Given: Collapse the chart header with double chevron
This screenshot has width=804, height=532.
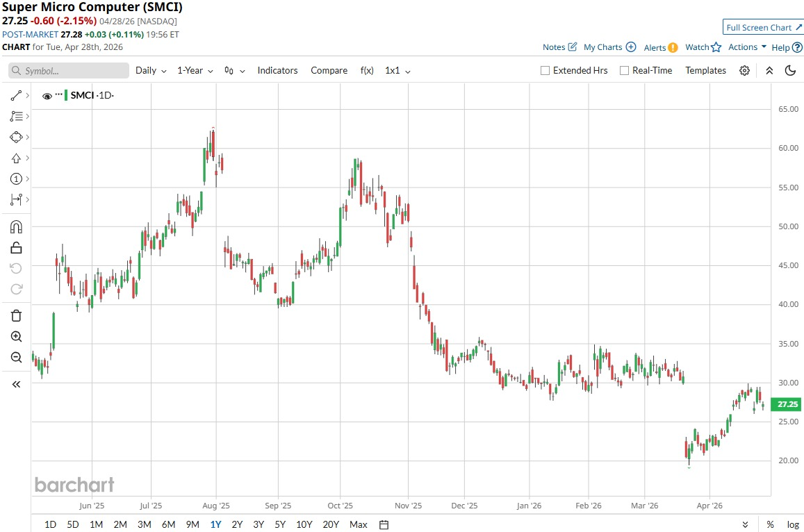Looking at the screenshot, I should (769, 71).
